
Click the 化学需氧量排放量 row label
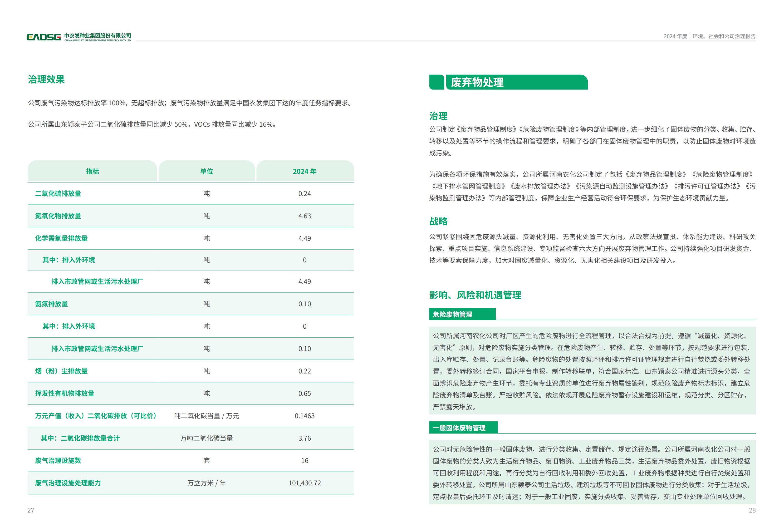click(x=61, y=238)
